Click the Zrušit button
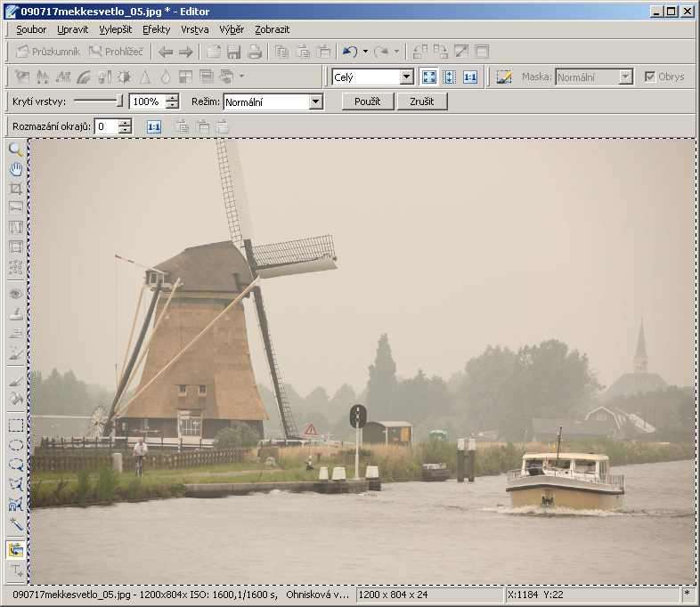Screen dimensions: 700x607 (x=422, y=101)
